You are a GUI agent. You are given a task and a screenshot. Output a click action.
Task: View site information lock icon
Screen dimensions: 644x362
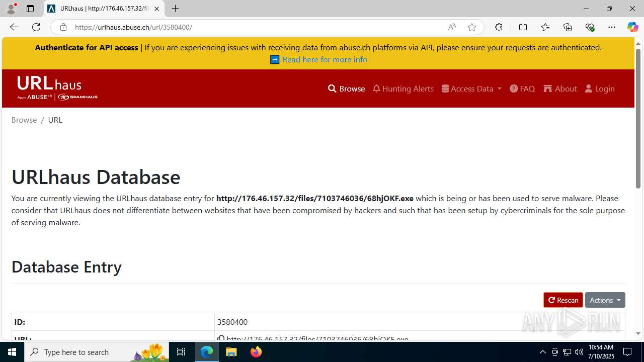63,27
